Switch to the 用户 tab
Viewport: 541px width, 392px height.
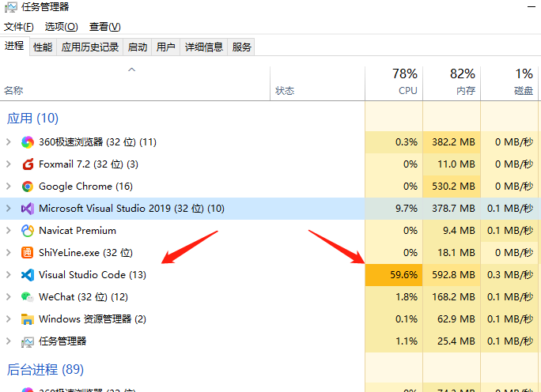coord(165,47)
